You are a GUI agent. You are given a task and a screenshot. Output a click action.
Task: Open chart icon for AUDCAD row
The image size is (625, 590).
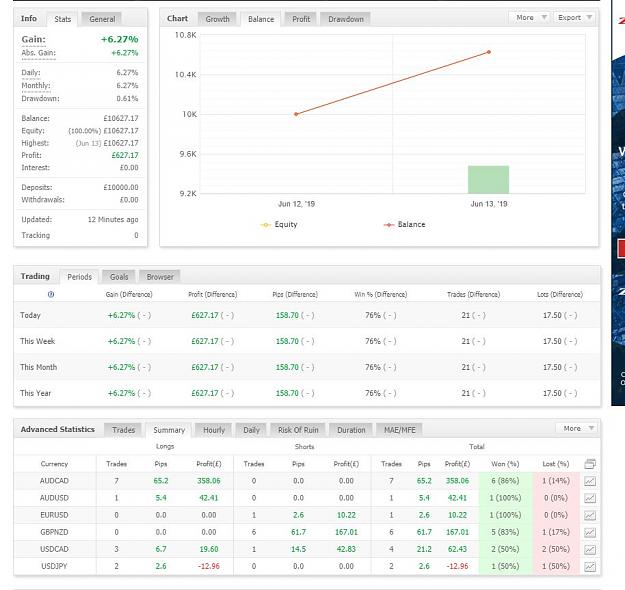[x=590, y=481]
